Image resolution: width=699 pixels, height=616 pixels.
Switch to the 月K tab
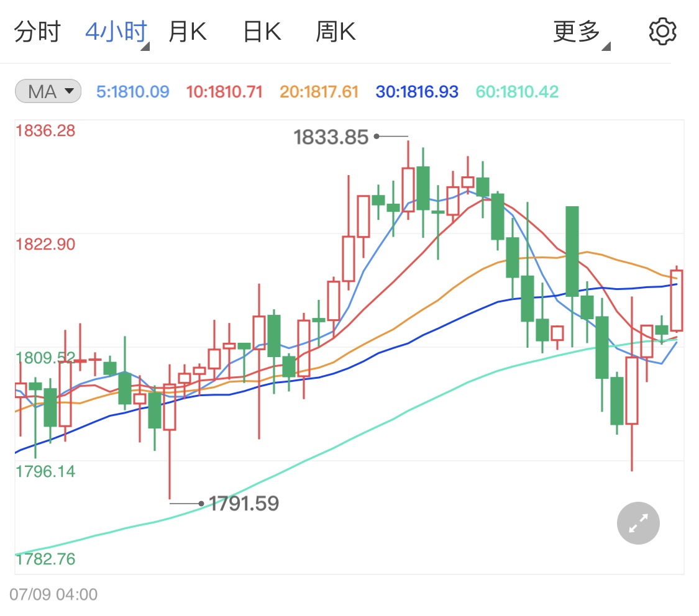tap(188, 32)
